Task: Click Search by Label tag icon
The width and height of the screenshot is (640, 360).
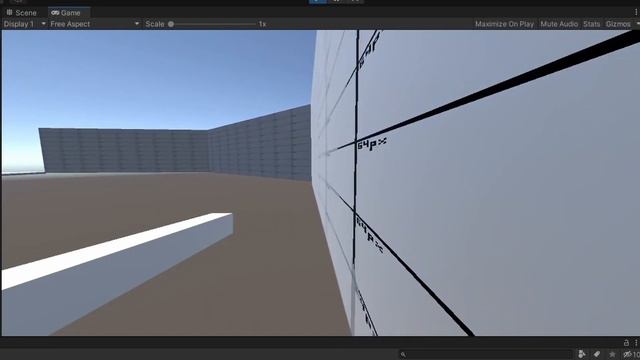Action: (597, 354)
